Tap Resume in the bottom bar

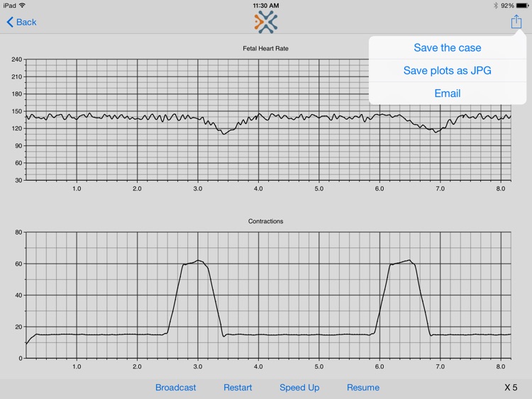pyautogui.click(x=363, y=388)
